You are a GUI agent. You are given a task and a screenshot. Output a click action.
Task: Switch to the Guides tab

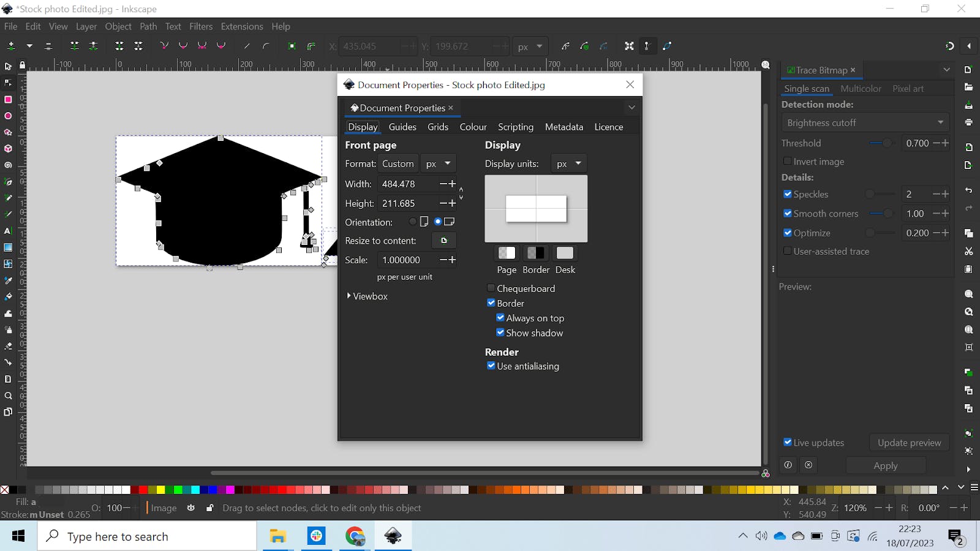[x=402, y=127]
